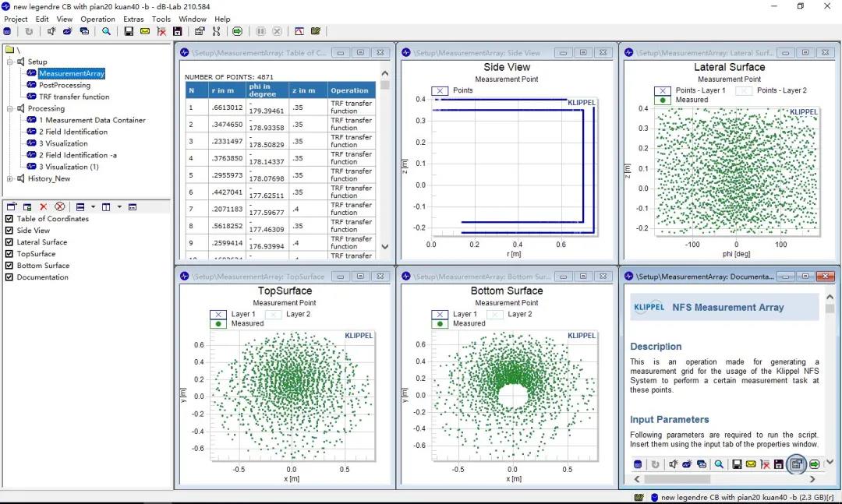Click the N column header in coordinates table
The width and height of the screenshot is (842, 504).
click(x=196, y=90)
